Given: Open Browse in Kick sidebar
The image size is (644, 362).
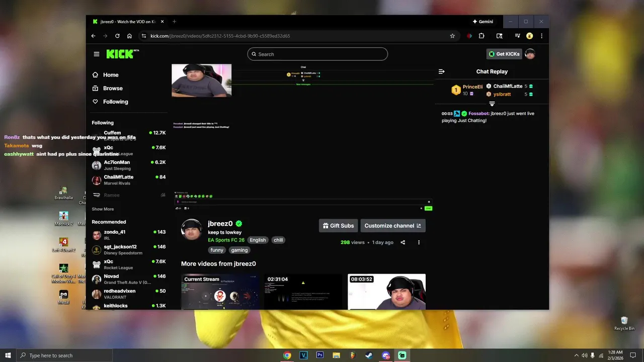Looking at the screenshot, I should coord(113,88).
